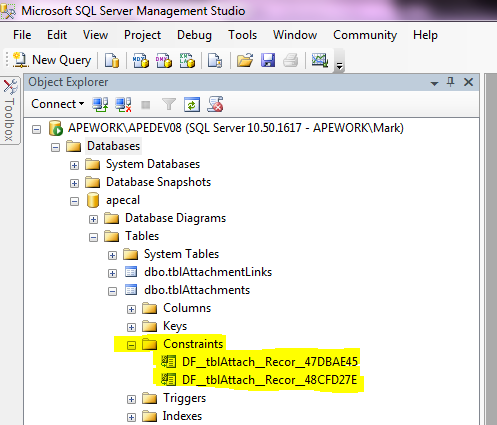Expand the dbo.tblAttachmentLinks table node
This screenshot has height=425, width=497.
pyautogui.click(x=112, y=273)
